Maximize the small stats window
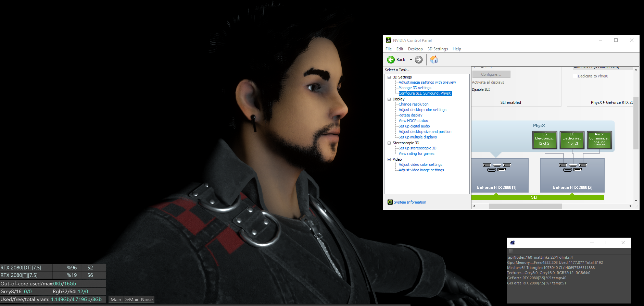The width and height of the screenshot is (644, 306). tap(607, 243)
